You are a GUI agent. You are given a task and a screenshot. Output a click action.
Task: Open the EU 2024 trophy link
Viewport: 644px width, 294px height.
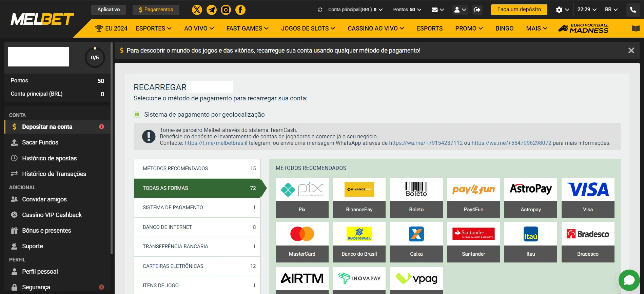(111, 28)
